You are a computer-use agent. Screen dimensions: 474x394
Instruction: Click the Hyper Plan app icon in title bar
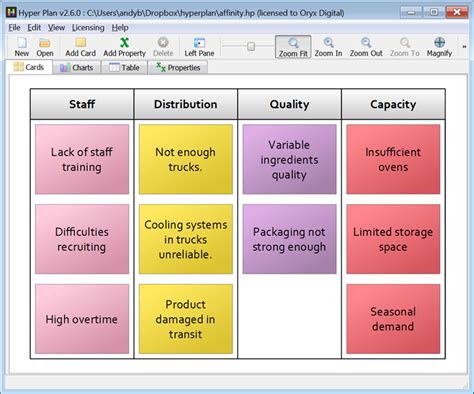11,13
